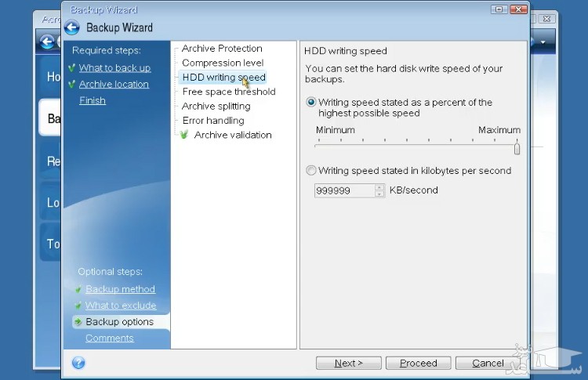Open Free space threshold settings

pos(228,92)
